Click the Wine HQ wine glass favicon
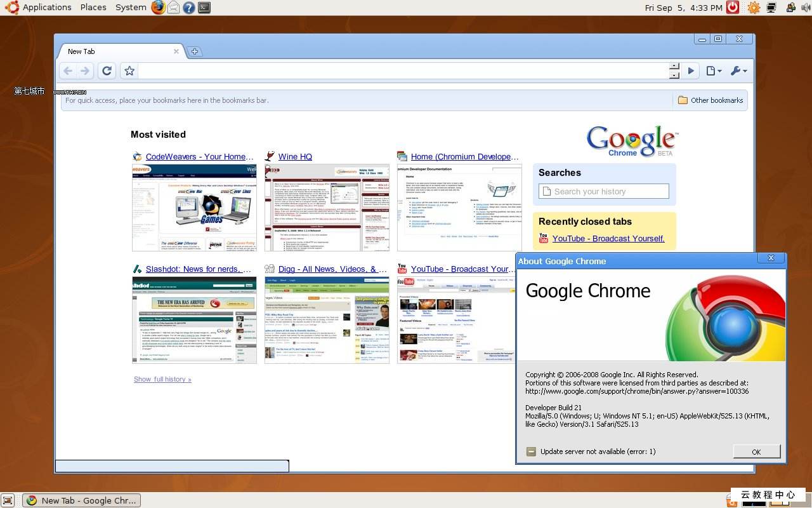Viewport: 812px width, 508px height. pyautogui.click(x=270, y=157)
